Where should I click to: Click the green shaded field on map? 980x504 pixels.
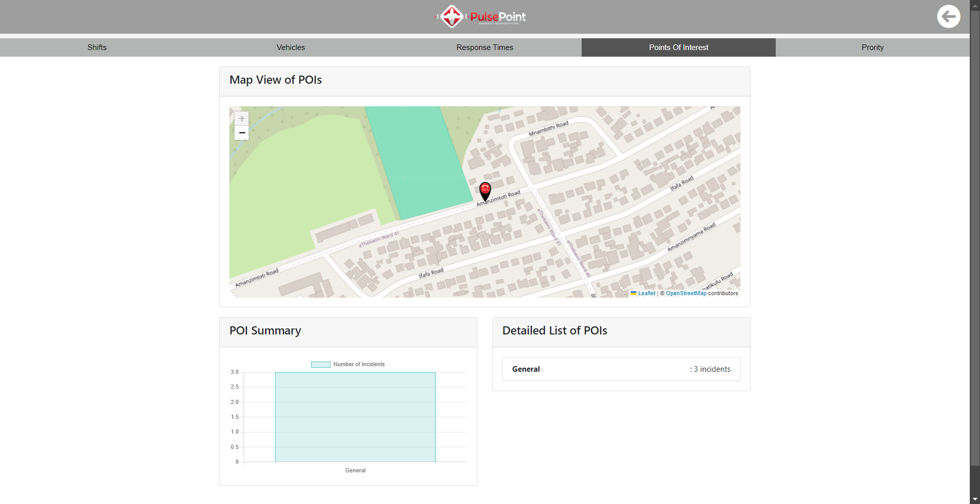(419, 162)
